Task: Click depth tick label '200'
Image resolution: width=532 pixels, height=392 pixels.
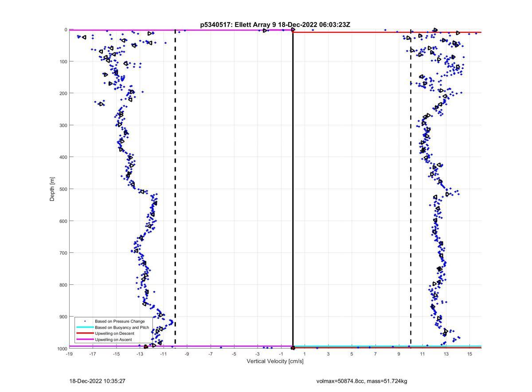Action: tap(63, 93)
